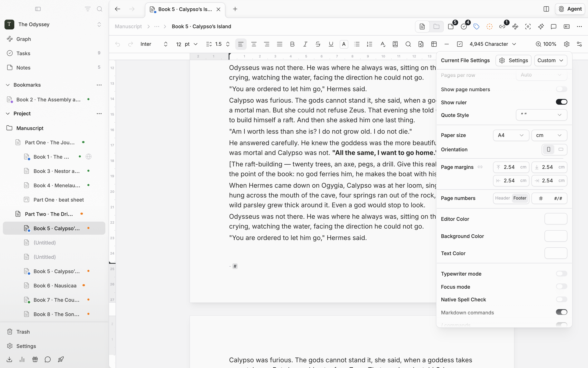588x368 pixels.
Task: Click the Manuscript breadcrumb link
Action: click(x=128, y=27)
